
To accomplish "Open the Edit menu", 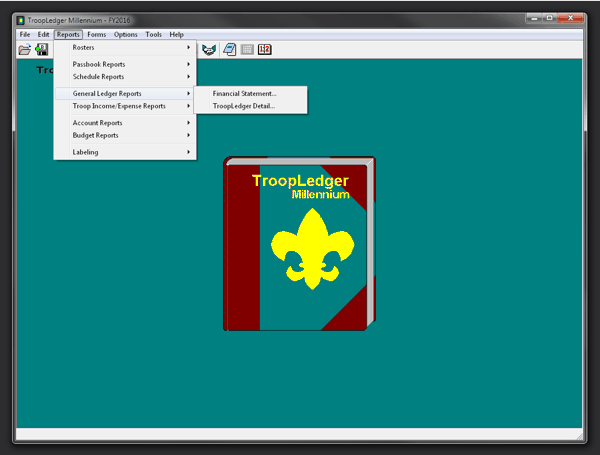I will pyautogui.click(x=43, y=34).
